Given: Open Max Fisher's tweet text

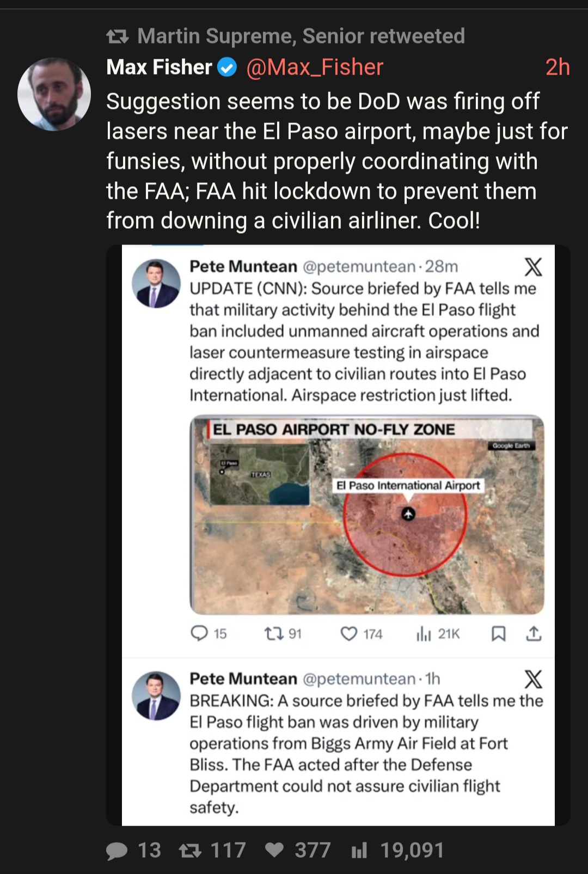Looking at the screenshot, I should point(336,161).
